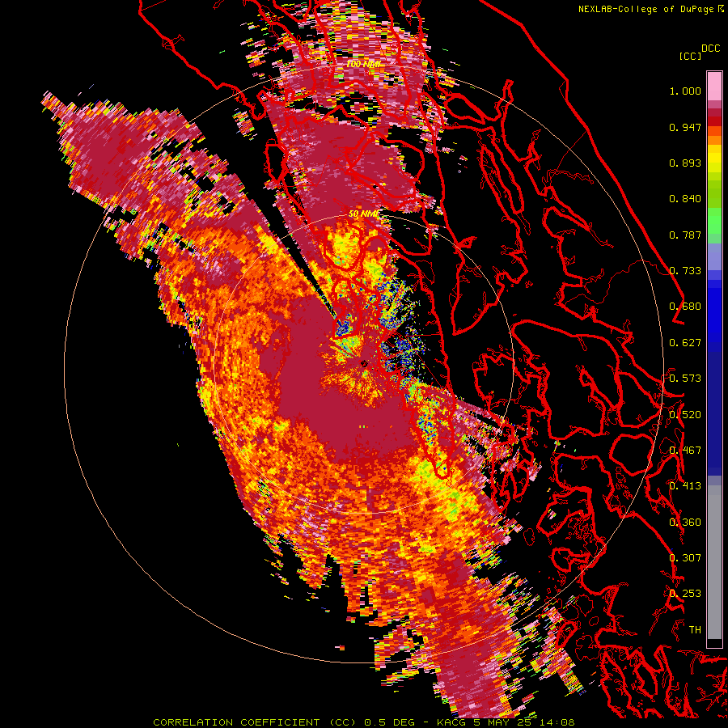
Task: Select the 0.680 scale value
Action: pyautogui.click(x=685, y=307)
